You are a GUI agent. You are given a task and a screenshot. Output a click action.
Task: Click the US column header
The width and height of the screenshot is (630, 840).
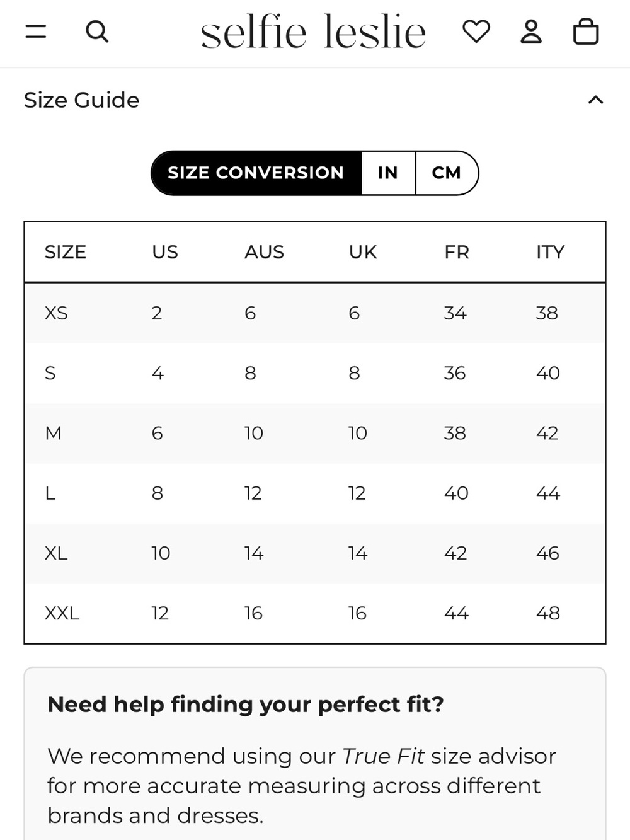165,252
